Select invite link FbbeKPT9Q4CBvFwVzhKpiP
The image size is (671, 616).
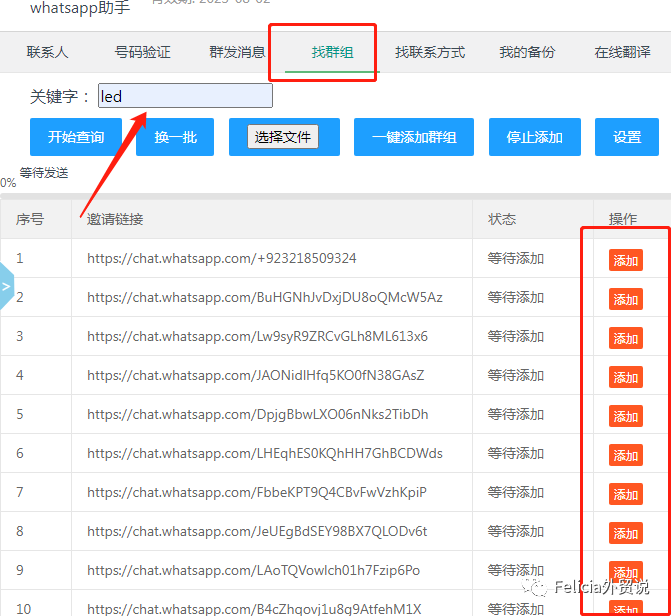point(257,492)
